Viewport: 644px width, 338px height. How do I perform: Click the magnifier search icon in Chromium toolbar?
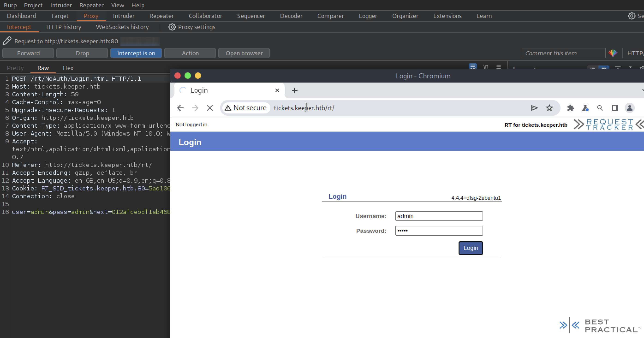(x=600, y=108)
